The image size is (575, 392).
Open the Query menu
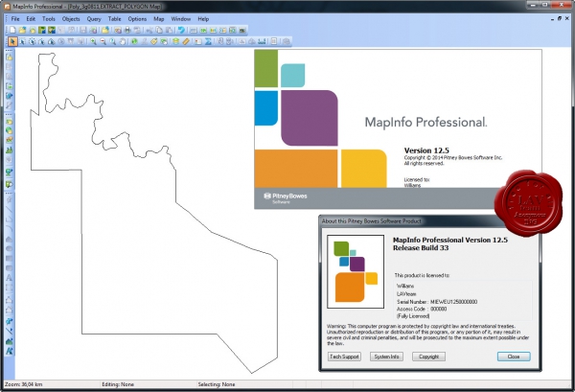pyautogui.click(x=94, y=19)
